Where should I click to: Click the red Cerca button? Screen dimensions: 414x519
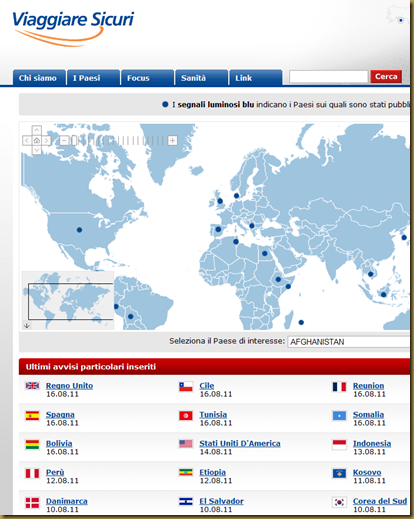coord(386,77)
